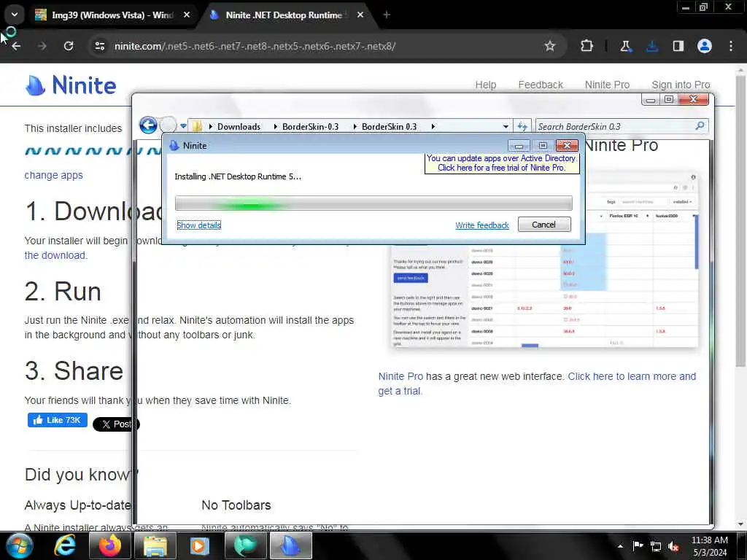Open Feedback link on Ninite page
Viewport: 747px width, 560px height.
click(541, 85)
